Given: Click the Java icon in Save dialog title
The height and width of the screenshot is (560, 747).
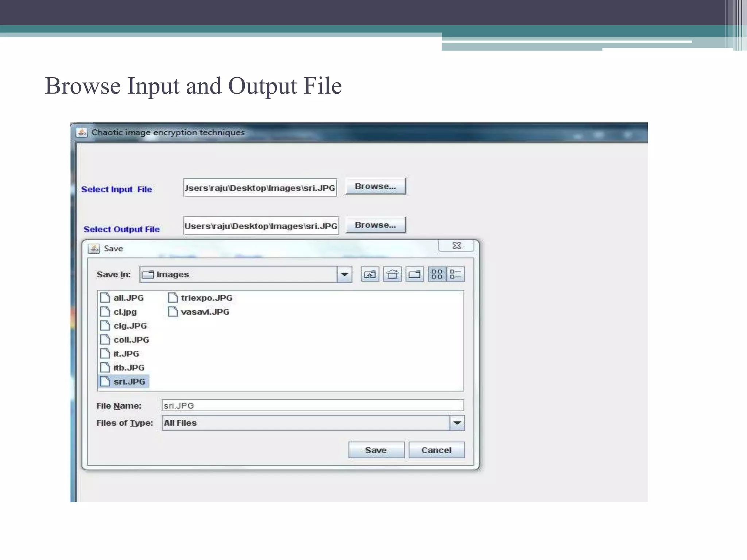Looking at the screenshot, I should point(94,249).
